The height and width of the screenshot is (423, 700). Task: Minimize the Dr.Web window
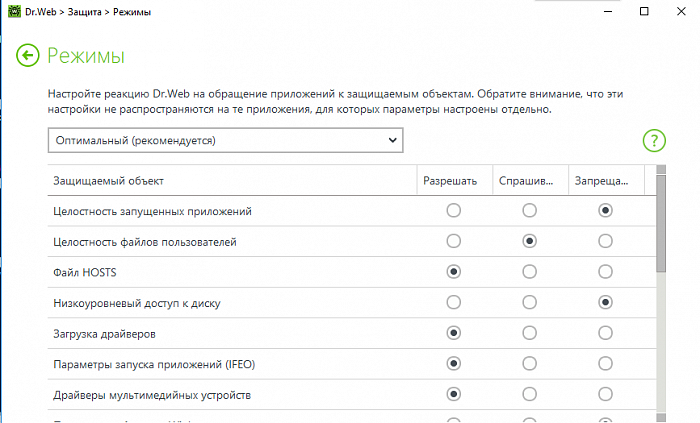pyautogui.click(x=608, y=12)
